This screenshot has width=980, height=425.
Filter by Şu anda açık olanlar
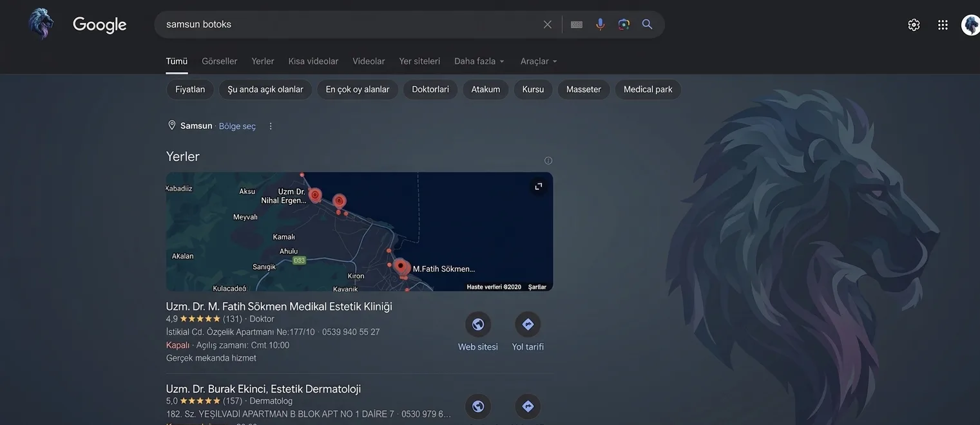point(265,90)
